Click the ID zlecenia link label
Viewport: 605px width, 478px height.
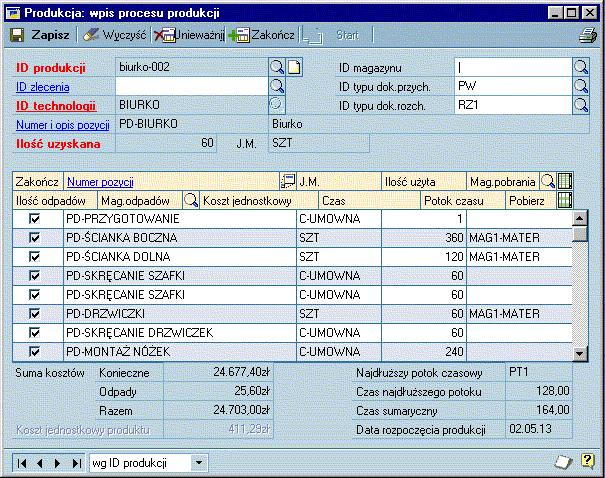click(x=42, y=87)
